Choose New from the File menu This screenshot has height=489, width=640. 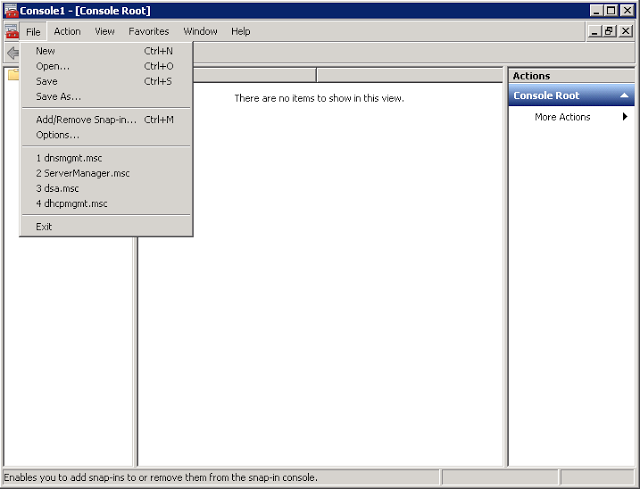106,51
